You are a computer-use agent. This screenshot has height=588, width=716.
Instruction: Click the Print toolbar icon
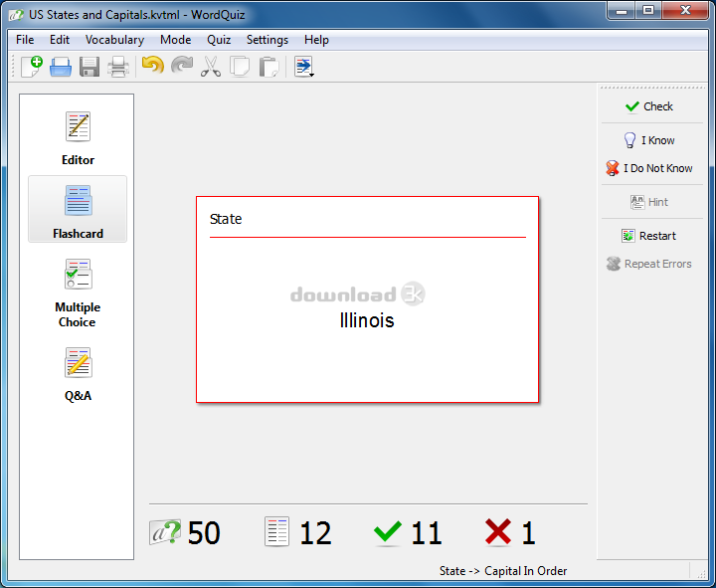click(x=118, y=67)
